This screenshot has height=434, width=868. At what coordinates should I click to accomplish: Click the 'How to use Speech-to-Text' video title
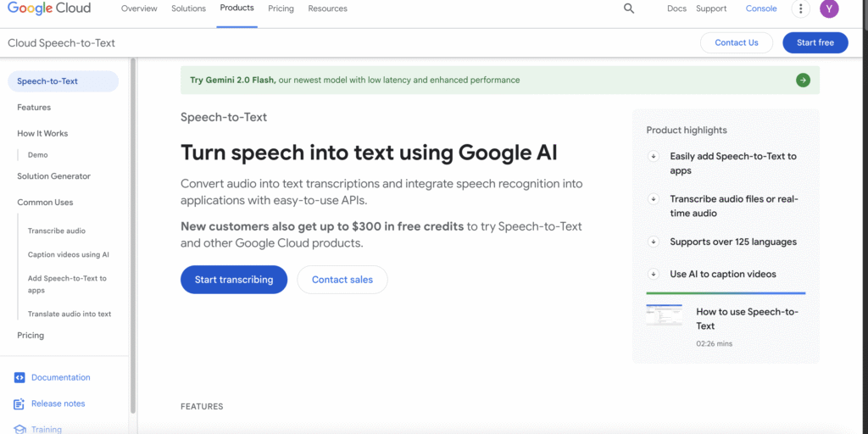pyautogui.click(x=747, y=319)
